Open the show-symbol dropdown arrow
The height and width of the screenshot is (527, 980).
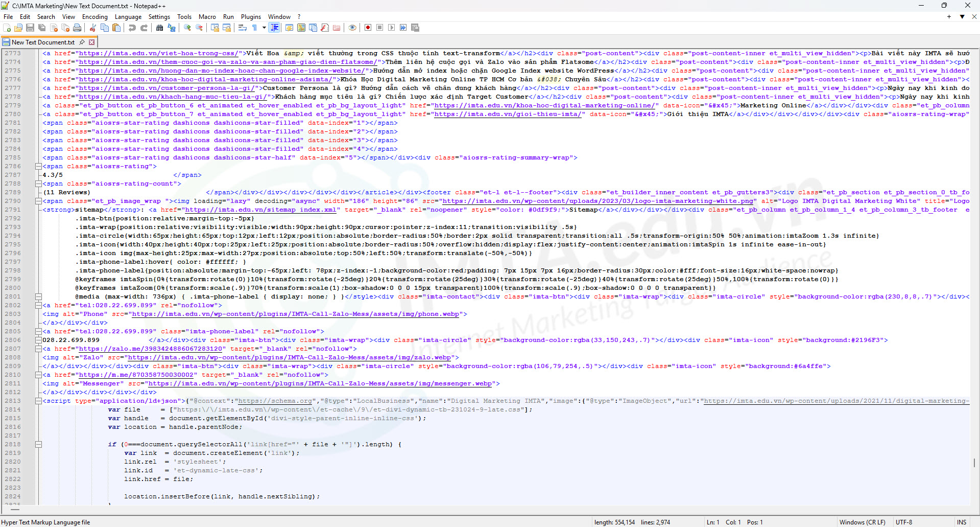tap(264, 28)
